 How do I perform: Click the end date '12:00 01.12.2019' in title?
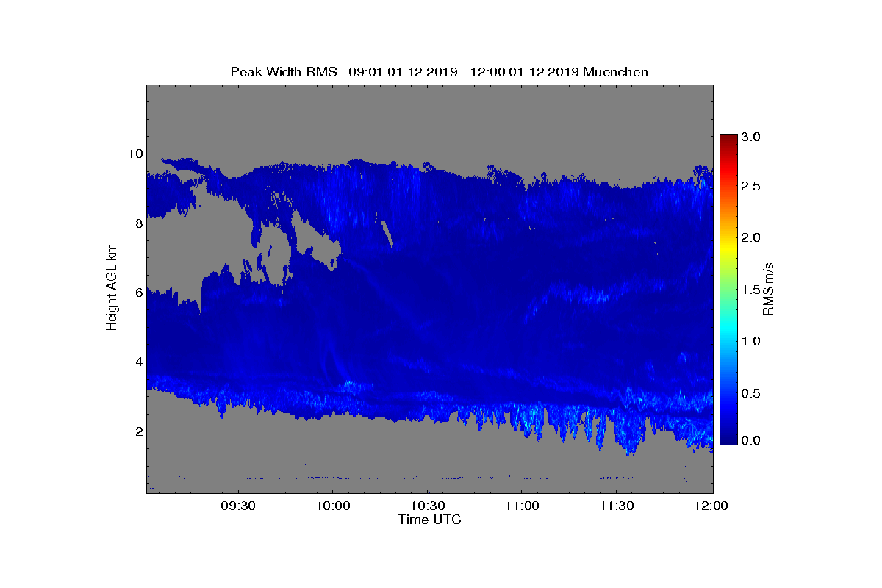point(526,72)
